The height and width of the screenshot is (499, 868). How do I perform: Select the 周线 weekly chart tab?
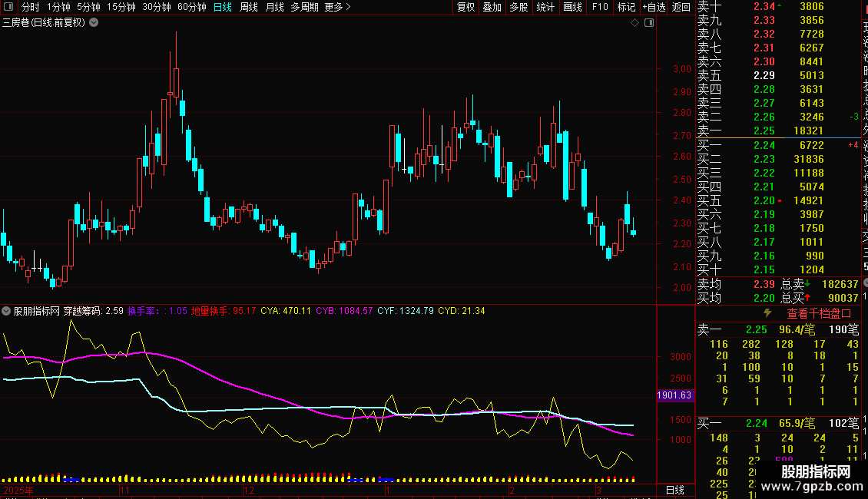pos(248,7)
